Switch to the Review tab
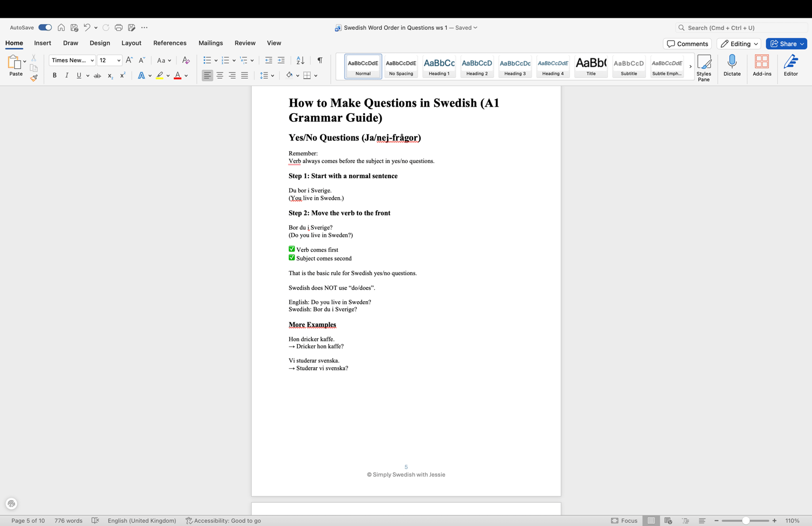The image size is (812, 526). [245, 43]
